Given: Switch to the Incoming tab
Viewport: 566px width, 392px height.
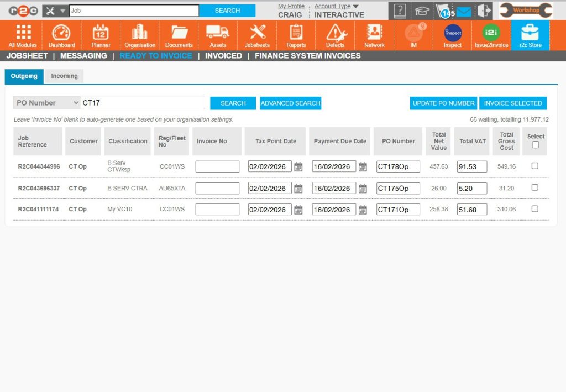Looking at the screenshot, I should (64, 76).
